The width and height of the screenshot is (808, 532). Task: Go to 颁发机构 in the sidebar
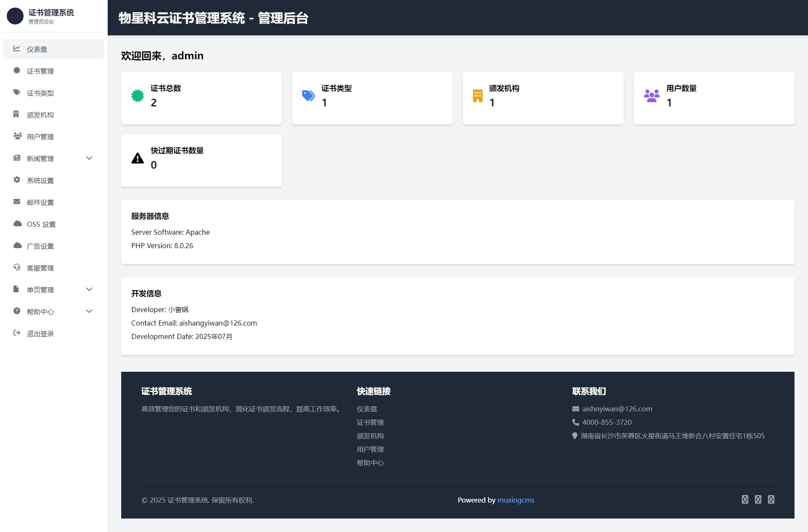(x=54, y=115)
